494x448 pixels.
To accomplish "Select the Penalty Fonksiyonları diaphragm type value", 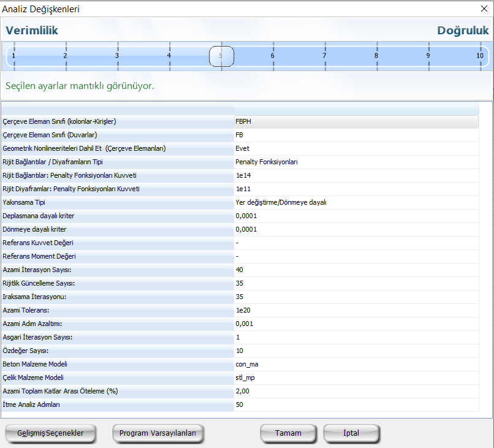I will point(355,162).
